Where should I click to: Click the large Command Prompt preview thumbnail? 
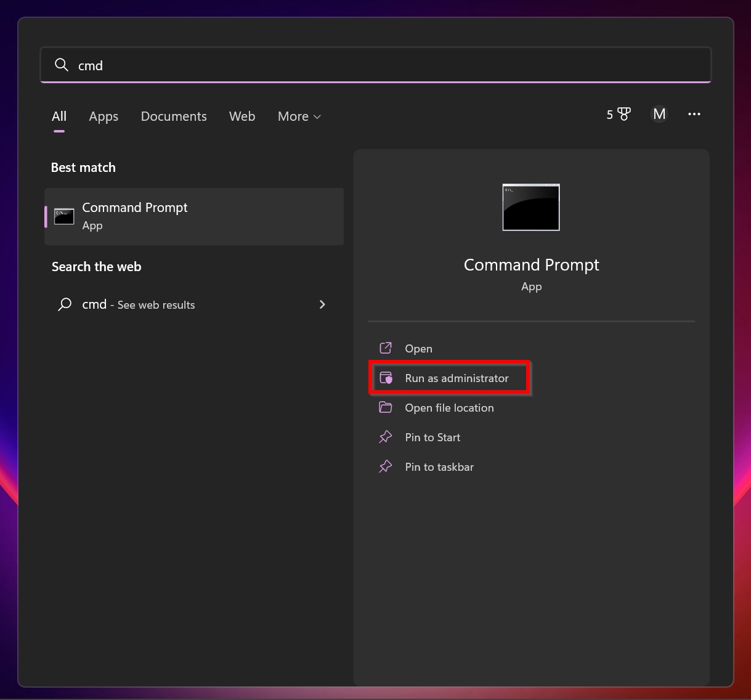tap(531, 207)
